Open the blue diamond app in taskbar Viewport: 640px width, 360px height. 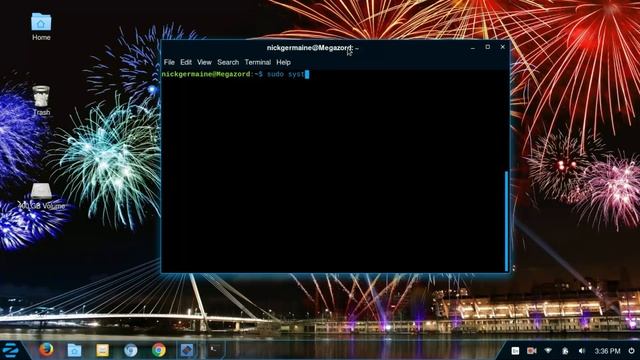point(187,350)
